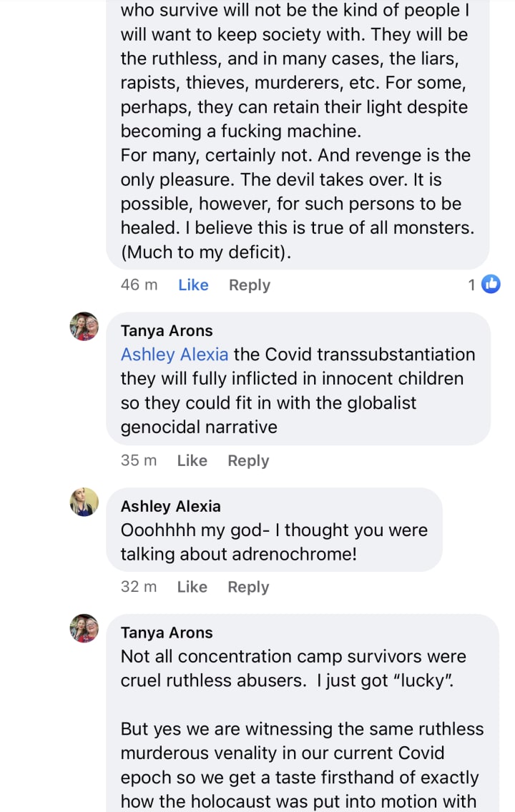
Task: Reply to Ashley Alexia's 32 m comment
Action: click(248, 587)
